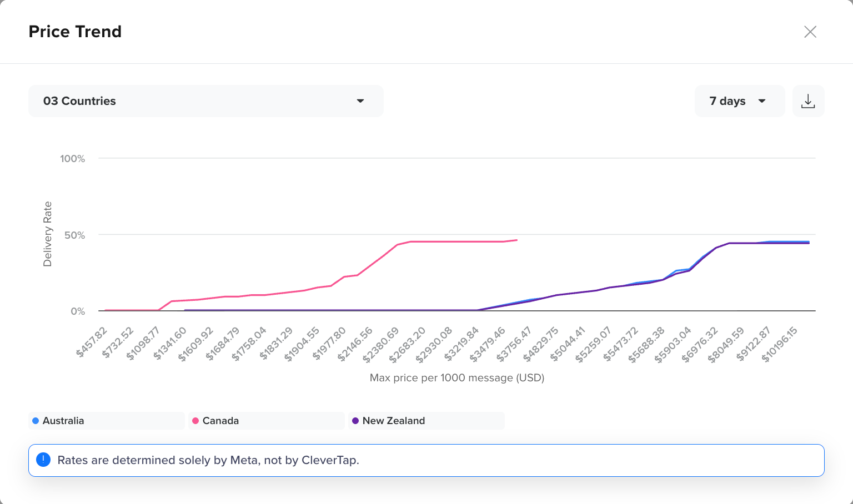Viewport: 853px width, 504px height.
Task: Open the 03 Countries dropdown
Action: [x=205, y=101]
